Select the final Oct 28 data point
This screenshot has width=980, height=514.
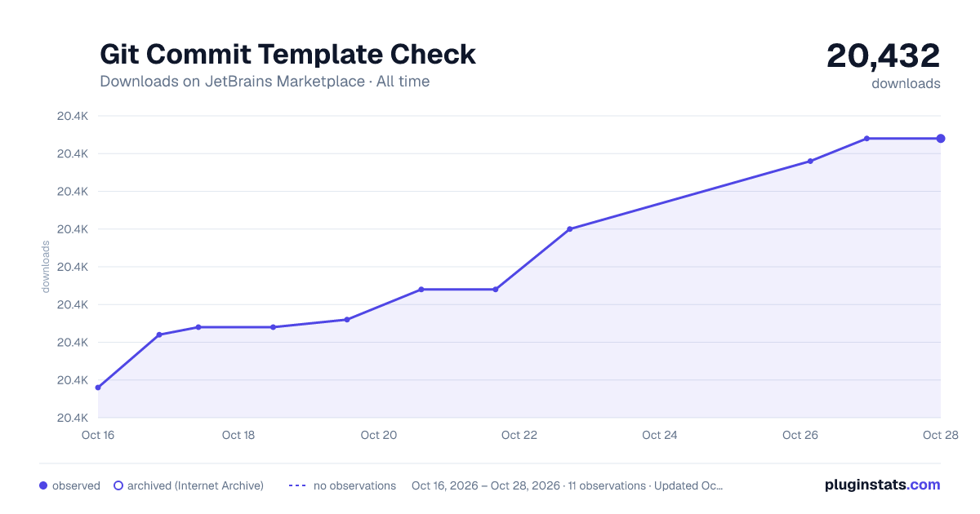coord(941,139)
